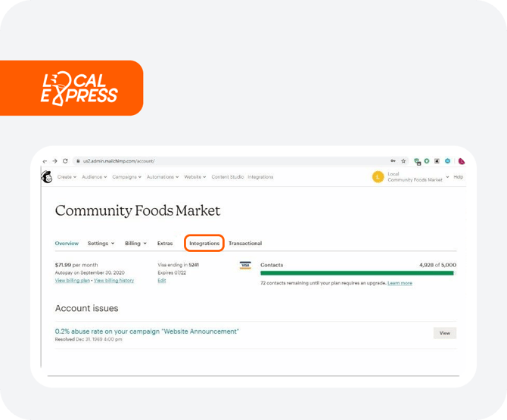The width and height of the screenshot is (507, 420).
Task: Click the green Contacts progress bar
Action: [x=357, y=273]
